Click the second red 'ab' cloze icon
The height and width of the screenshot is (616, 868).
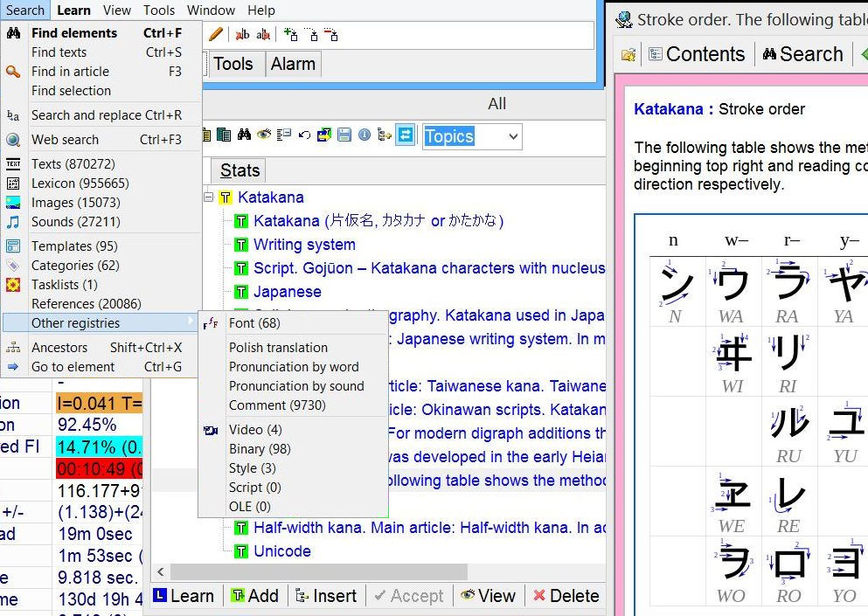pos(263,35)
